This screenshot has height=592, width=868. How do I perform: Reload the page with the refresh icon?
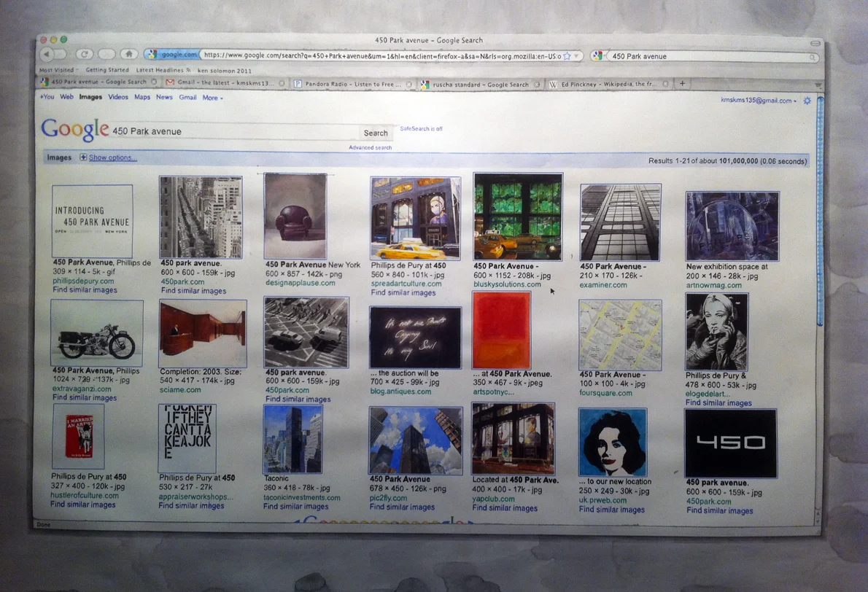tap(84, 54)
